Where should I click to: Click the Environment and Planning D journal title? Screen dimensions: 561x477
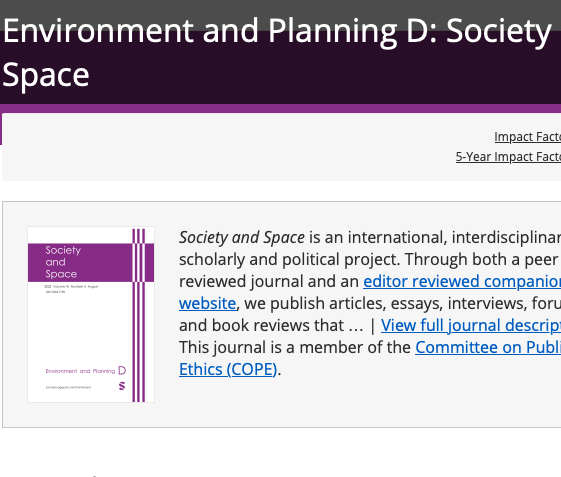click(277, 53)
